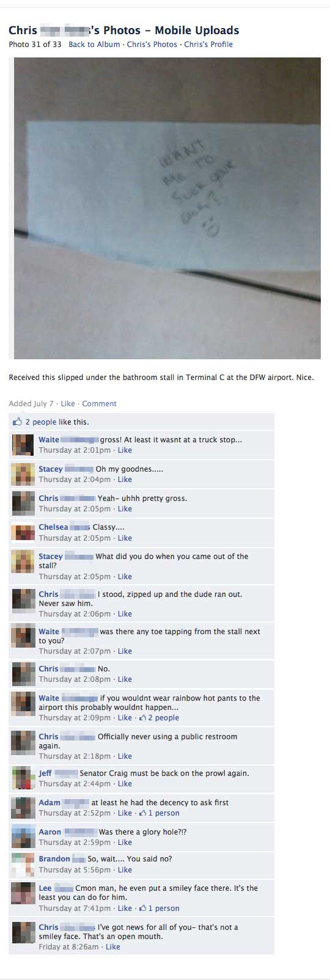Like Chelsea's 'Classy' comment
Screen dimensions: 330x980
(x=125, y=538)
